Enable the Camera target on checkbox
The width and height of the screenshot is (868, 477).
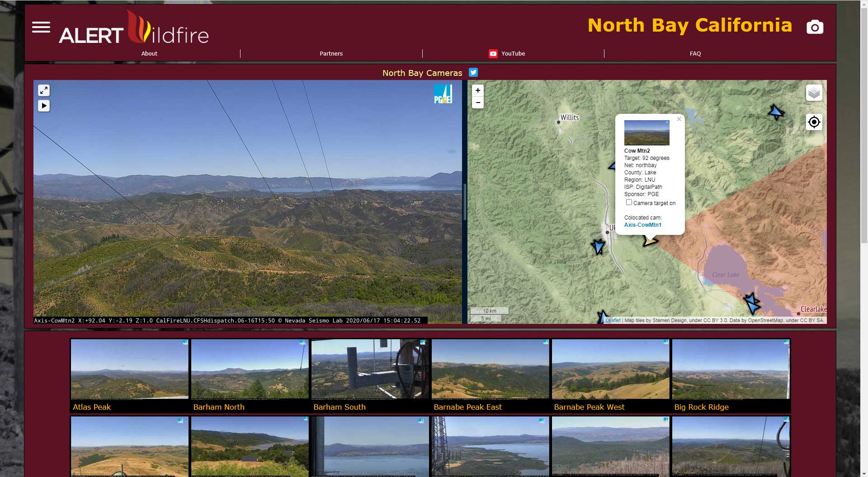coord(629,202)
